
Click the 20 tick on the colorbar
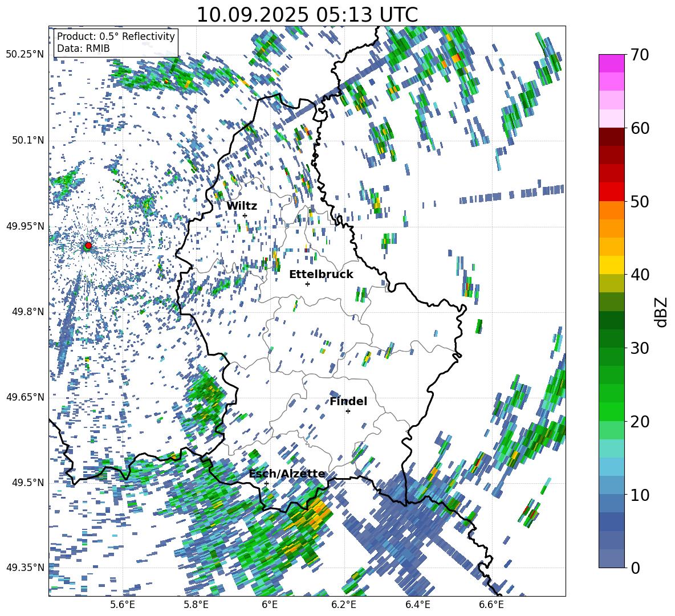[x=640, y=421]
